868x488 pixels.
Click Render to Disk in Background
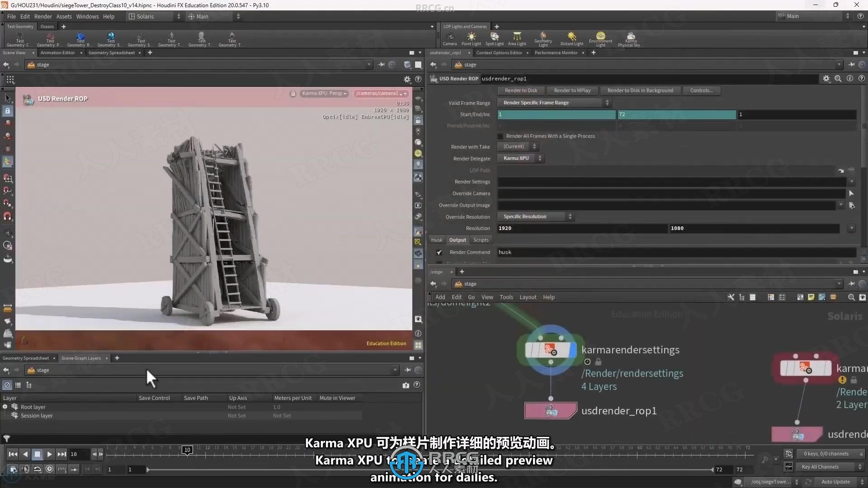[640, 90]
